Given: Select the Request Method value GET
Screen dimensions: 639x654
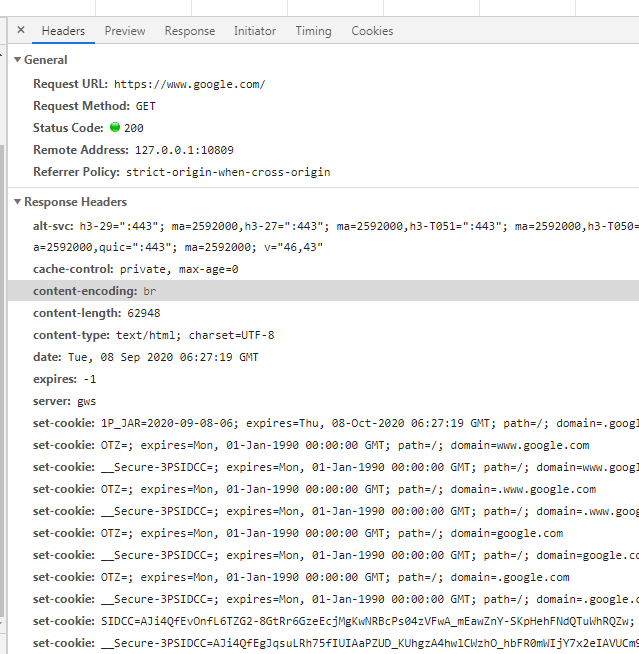Looking at the screenshot, I should point(146,106).
